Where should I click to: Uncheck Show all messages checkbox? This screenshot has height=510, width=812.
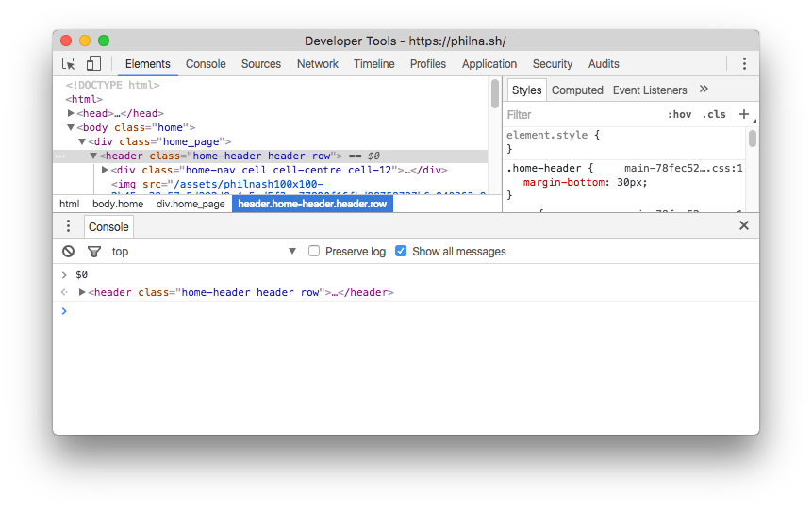400,251
